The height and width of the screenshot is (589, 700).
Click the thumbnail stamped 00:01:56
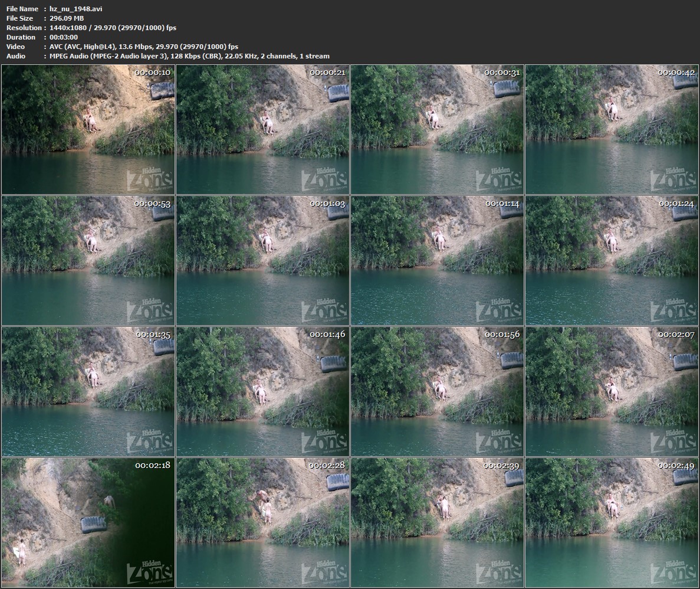437,391
